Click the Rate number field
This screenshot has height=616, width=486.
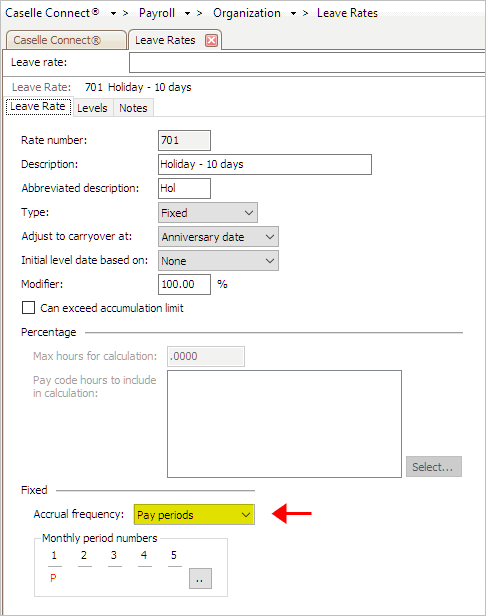pos(184,140)
